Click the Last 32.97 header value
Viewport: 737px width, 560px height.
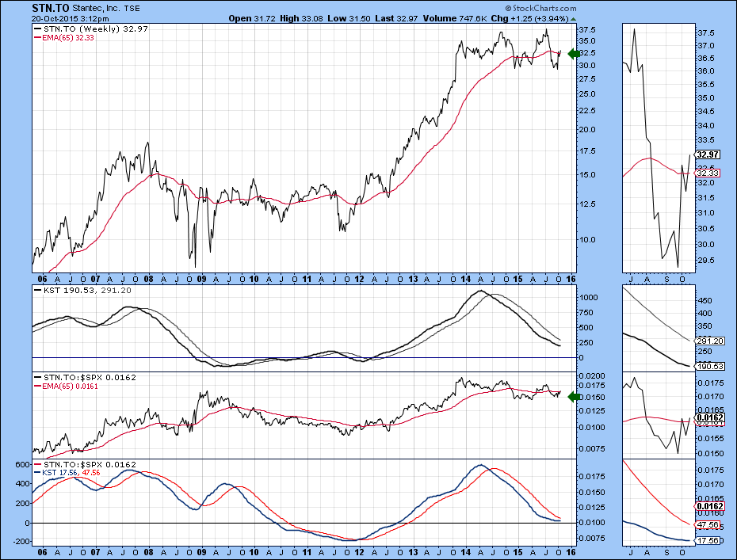[x=397, y=18]
